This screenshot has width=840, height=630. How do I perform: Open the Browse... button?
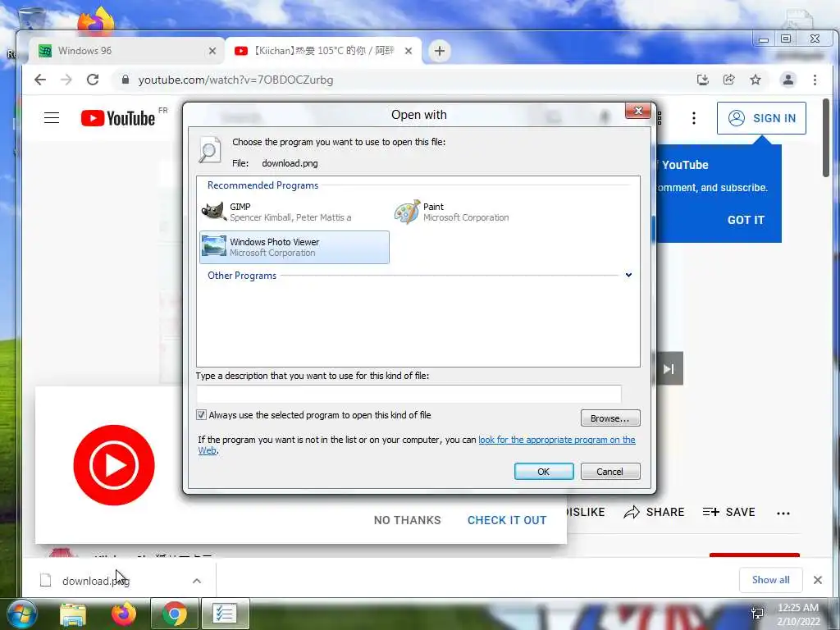pyautogui.click(x=609, y=418)
